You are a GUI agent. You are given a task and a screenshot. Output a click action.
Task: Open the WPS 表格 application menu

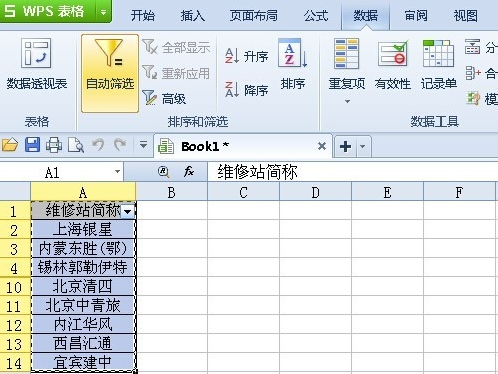point(48,11)
